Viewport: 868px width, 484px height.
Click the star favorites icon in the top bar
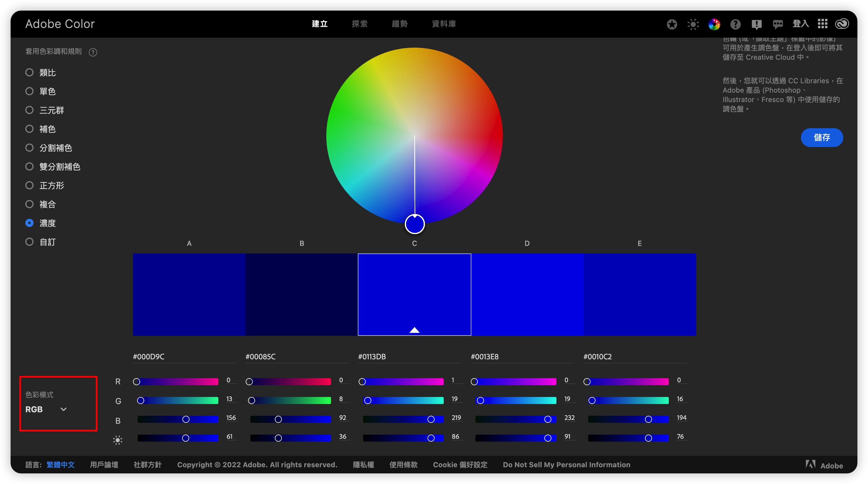point(672,24)
